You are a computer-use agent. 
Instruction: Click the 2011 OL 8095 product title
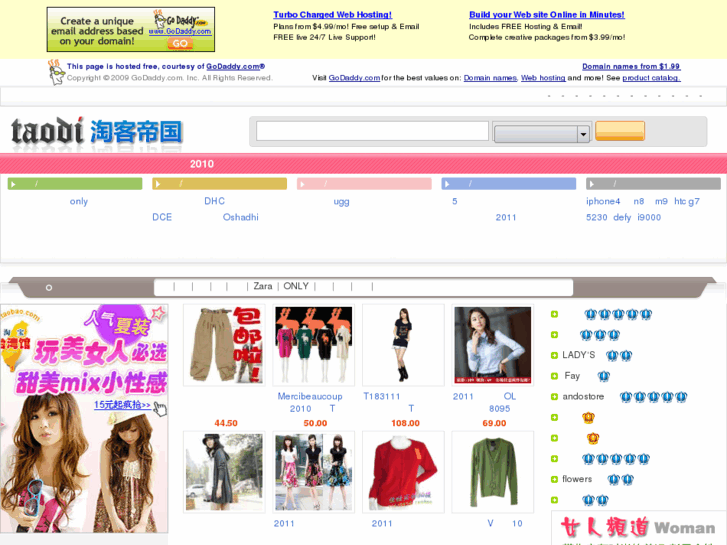click(x=485, y=402)
